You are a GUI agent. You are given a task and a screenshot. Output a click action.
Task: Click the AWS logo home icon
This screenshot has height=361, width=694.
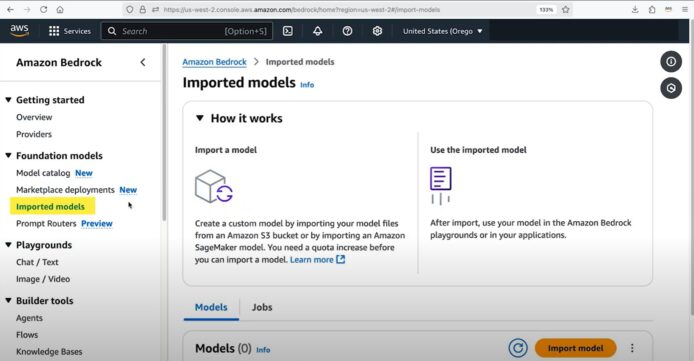click(x=19, y=31)
